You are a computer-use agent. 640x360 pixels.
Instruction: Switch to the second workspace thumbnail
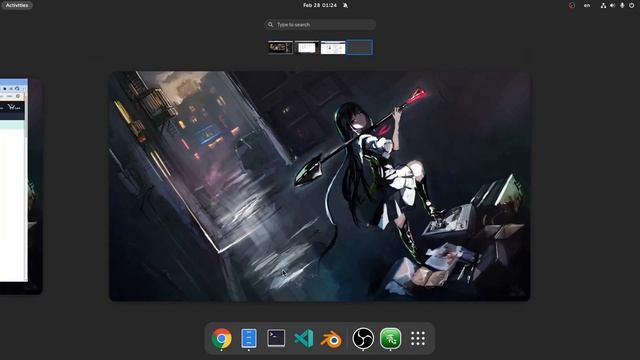307,47
